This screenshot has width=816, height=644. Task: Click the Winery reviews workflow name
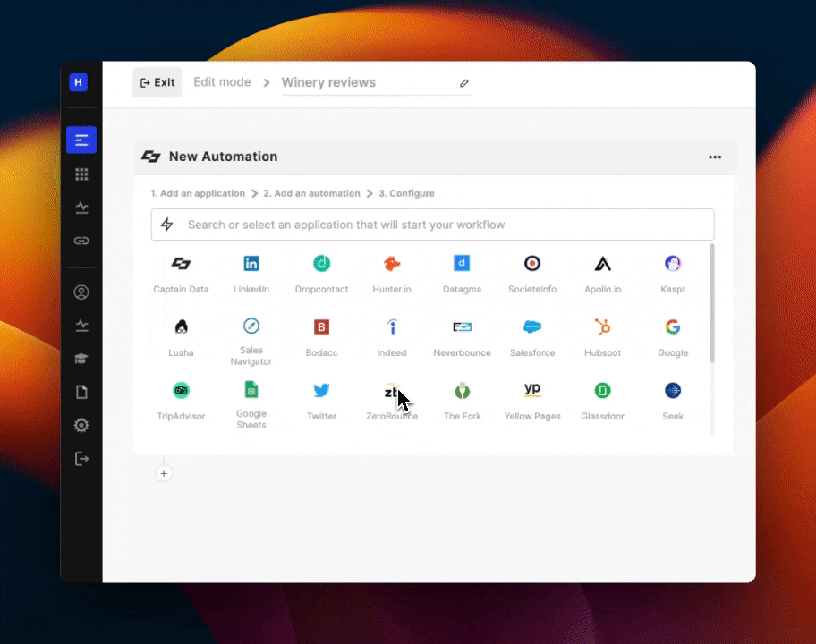point(328,82)
